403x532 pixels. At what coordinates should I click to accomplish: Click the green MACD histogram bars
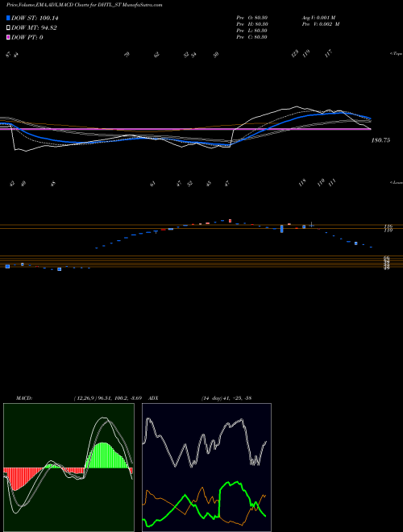(106, 456)
